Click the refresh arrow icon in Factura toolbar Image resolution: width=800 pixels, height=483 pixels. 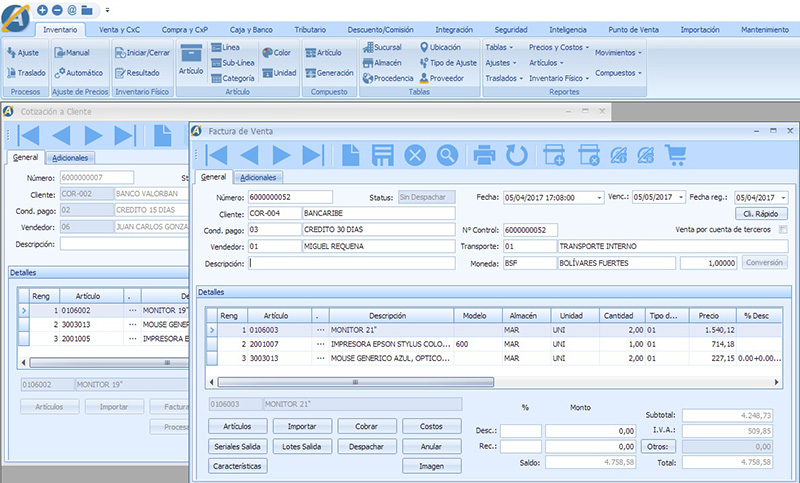(x=516, y=155)
